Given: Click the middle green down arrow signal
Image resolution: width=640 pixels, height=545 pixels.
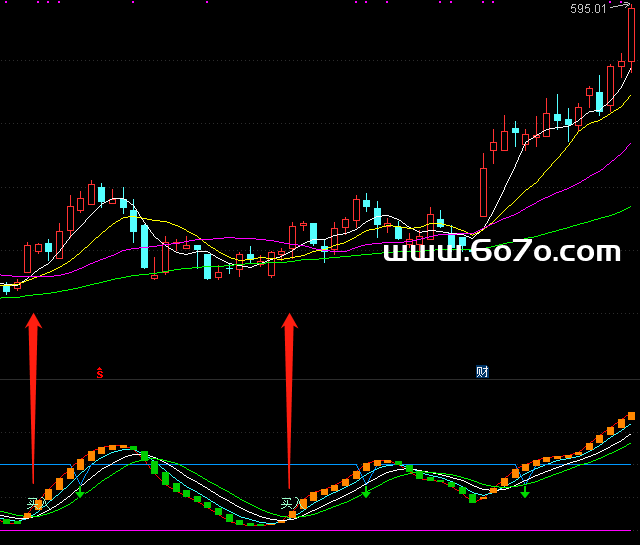Looking at the screenshot, I should 366,490.
